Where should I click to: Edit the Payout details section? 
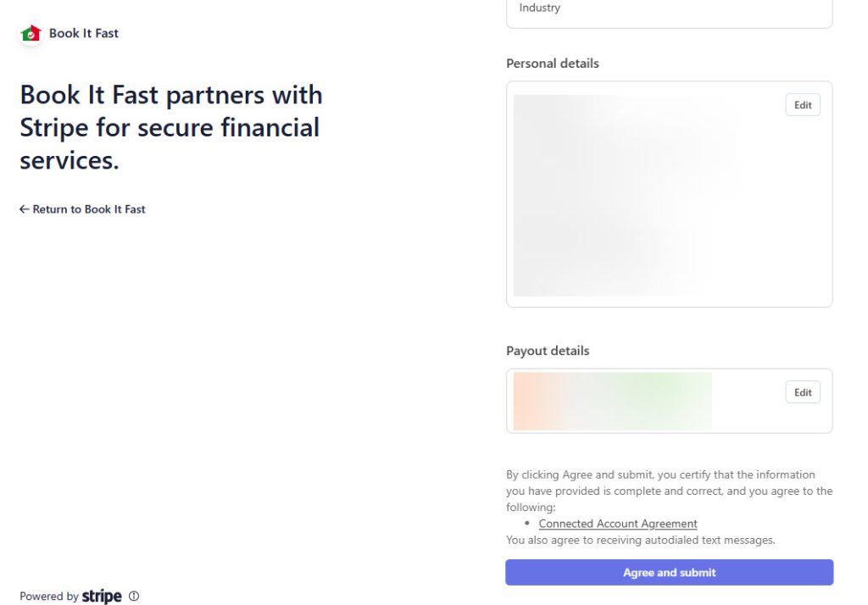click(803, 392)
